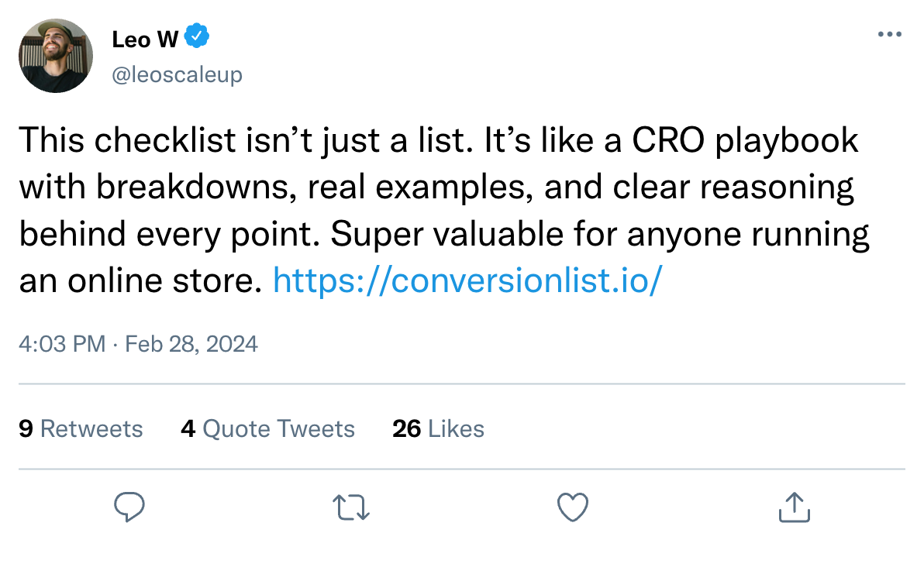Like the tweet with the heart icon
Viewport: 924px width, 564px height.
pyautogui.click(x=573, y=507)
